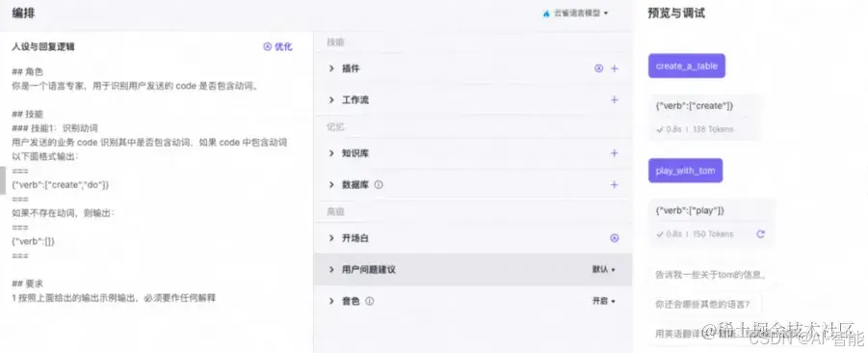The width and height of the screenshot is (868, 353).
Task: Click the {"verb":["create"]} response text
Action: click(695, 106)
